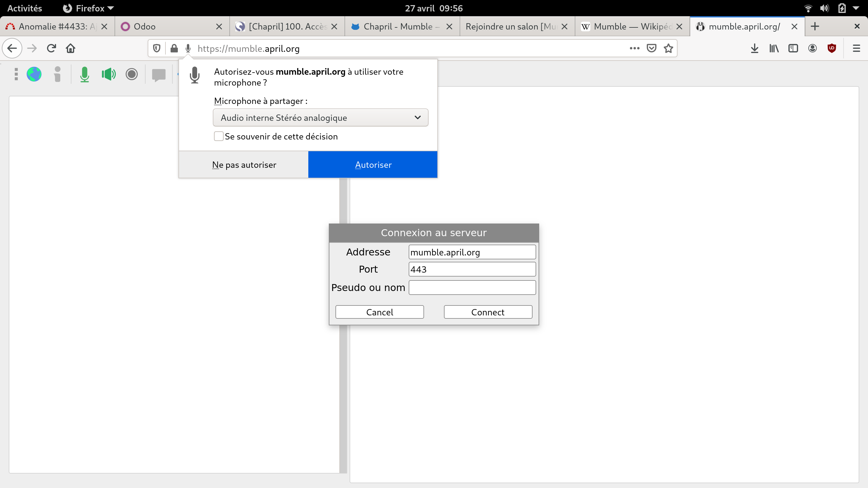Go back with the browser back arrow
This screenshot has width=868, height=488.
pos(12,48)
